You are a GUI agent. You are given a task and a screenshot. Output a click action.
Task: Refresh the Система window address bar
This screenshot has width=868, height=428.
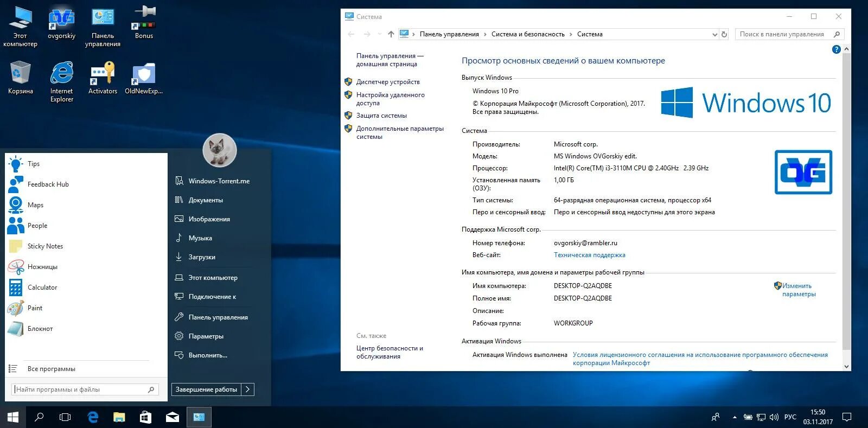724,34
